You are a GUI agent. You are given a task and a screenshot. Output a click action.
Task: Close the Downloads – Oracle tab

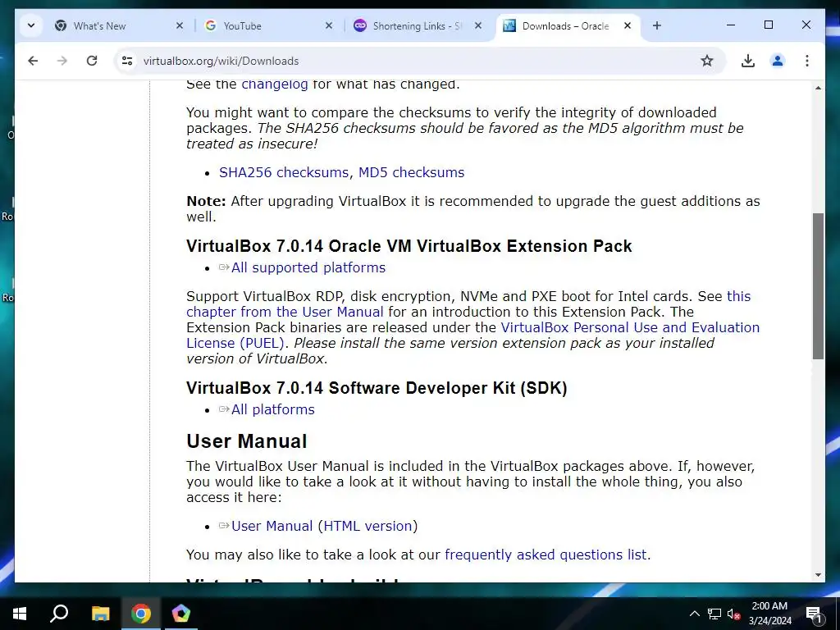(x=628, y=25)
